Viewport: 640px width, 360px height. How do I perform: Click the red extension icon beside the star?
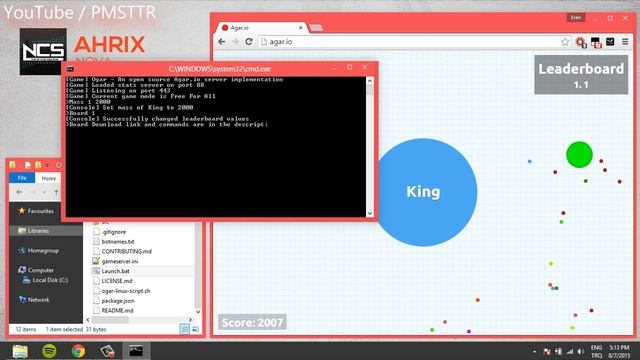point(581,42)
